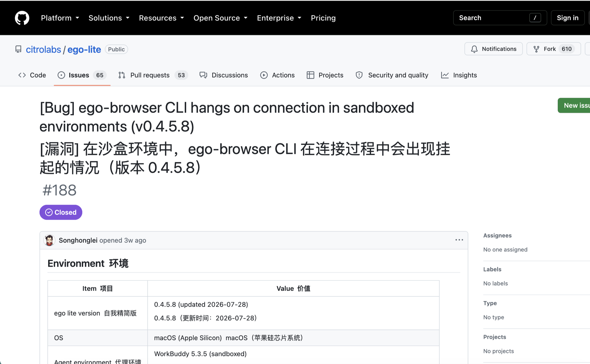Image resolution: width=590 pixels, height=364 pixels.
Task: Expand the Solutions dropdown menu
Action: point(109,18)
